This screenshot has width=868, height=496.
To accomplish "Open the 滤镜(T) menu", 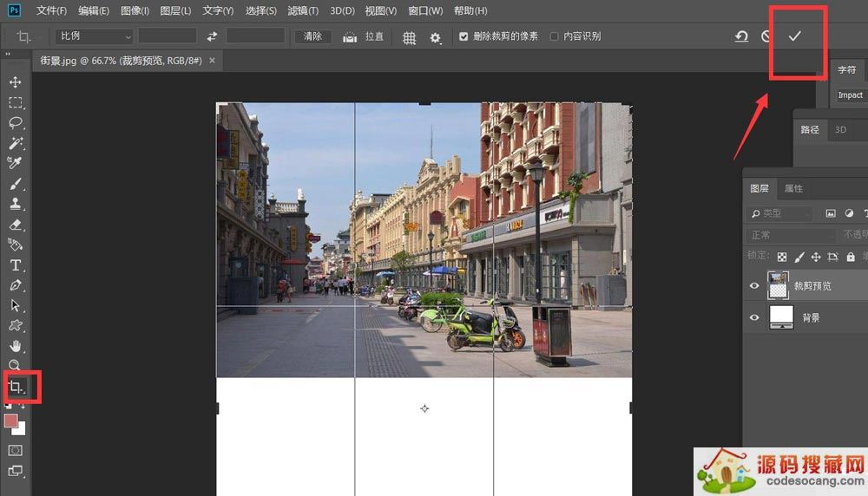I will [303, 10].
